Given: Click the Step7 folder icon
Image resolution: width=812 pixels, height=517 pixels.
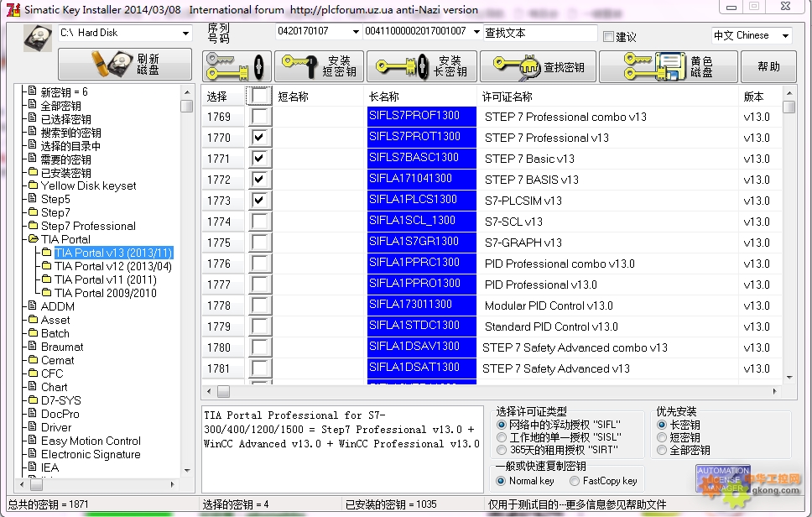Looking at the screenshot, I should coord(33,211).
